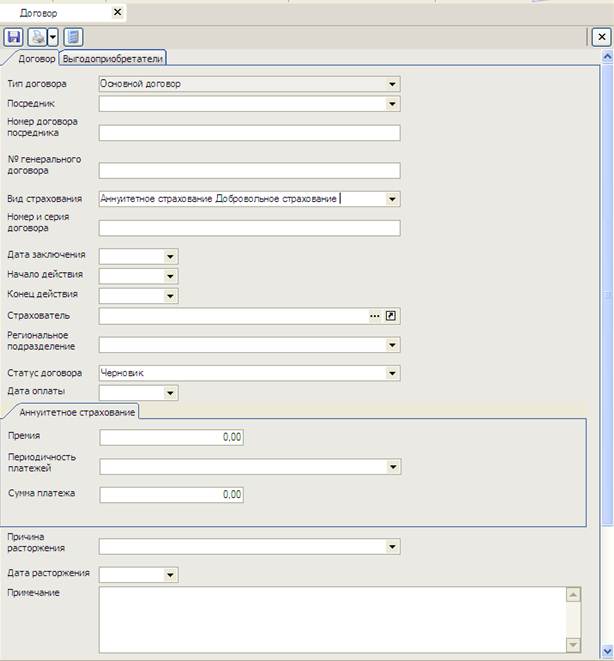
Task: Open the Посредник dropdown list
Action: coord(393,103)
